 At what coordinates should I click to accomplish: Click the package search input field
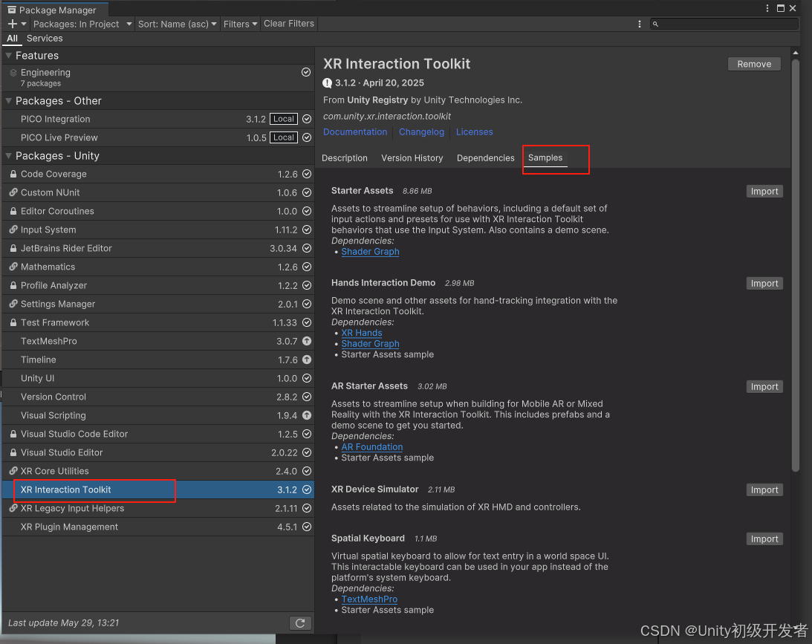pyautogui.click(x=724, y=24)
